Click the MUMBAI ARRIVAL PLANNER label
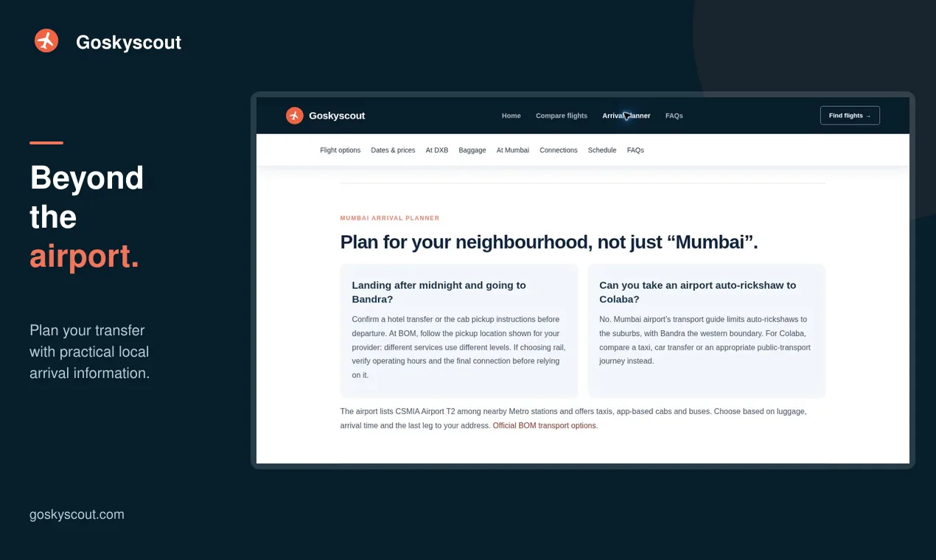Screen dimensions: 936x560 click(x=390, y=218)
